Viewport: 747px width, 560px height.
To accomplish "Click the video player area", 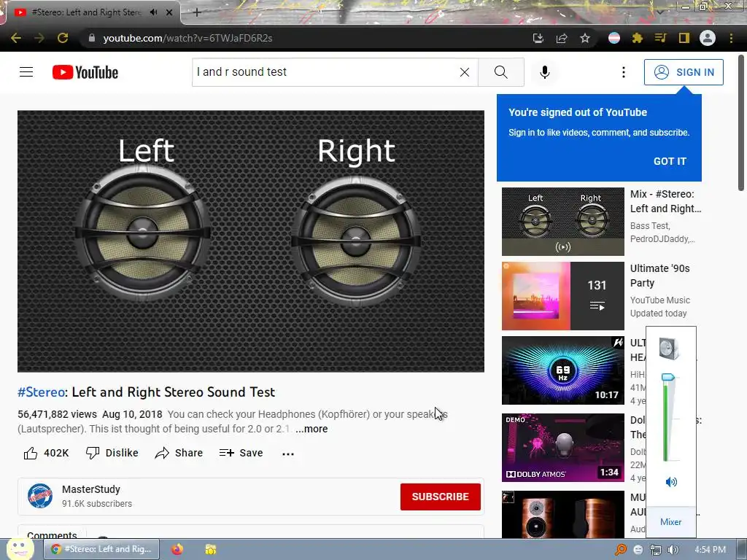I will [x=251, y=241].
